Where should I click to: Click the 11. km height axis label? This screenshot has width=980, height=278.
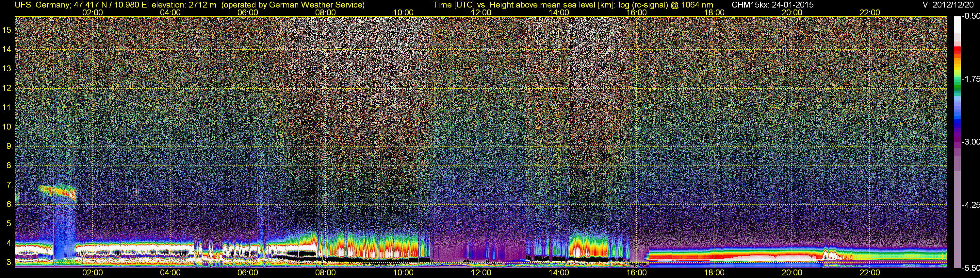(8, 107)
